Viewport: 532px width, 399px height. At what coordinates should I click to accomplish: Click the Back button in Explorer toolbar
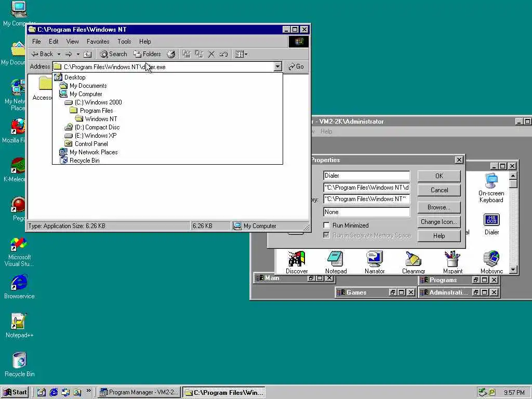42,54
